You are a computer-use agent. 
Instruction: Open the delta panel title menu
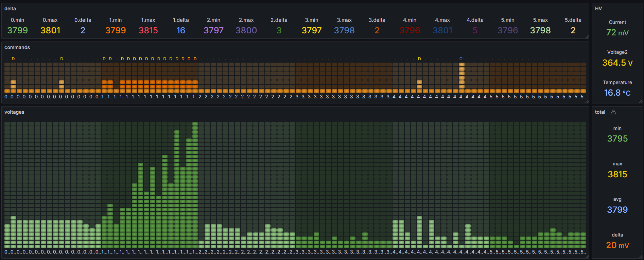(x=10, y=9)
